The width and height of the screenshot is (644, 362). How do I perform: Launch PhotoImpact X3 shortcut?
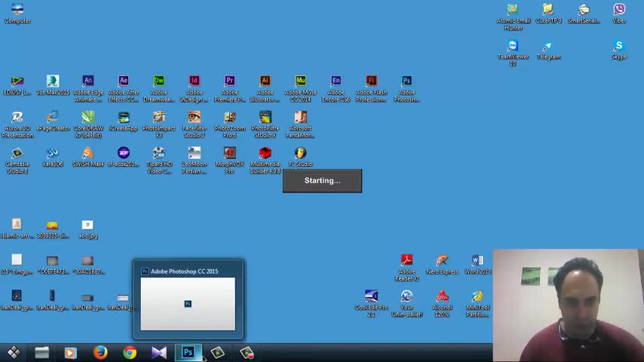159,124
